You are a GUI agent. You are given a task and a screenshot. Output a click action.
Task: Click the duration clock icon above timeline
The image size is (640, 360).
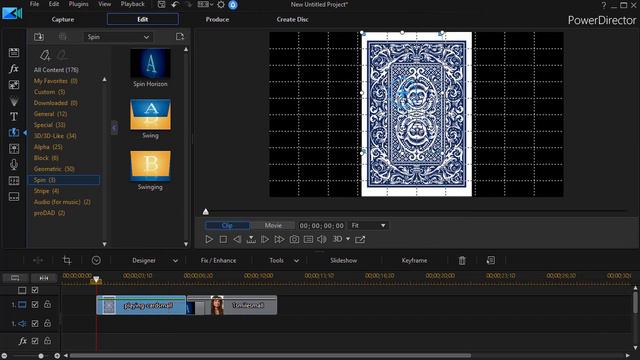pos(96,260)
